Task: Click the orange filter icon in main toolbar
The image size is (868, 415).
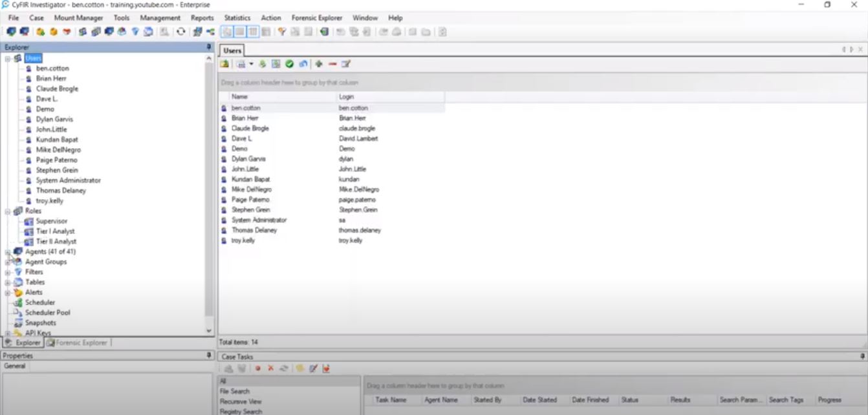Action: coord(282,31)
